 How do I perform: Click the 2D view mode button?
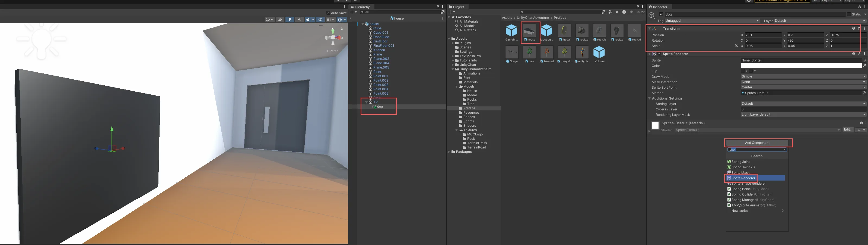pos(280,20)
